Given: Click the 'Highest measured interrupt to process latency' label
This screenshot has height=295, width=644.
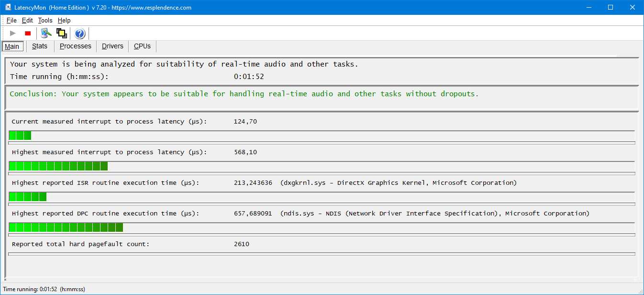Looking at the screenshot, I should coord(110,152).
